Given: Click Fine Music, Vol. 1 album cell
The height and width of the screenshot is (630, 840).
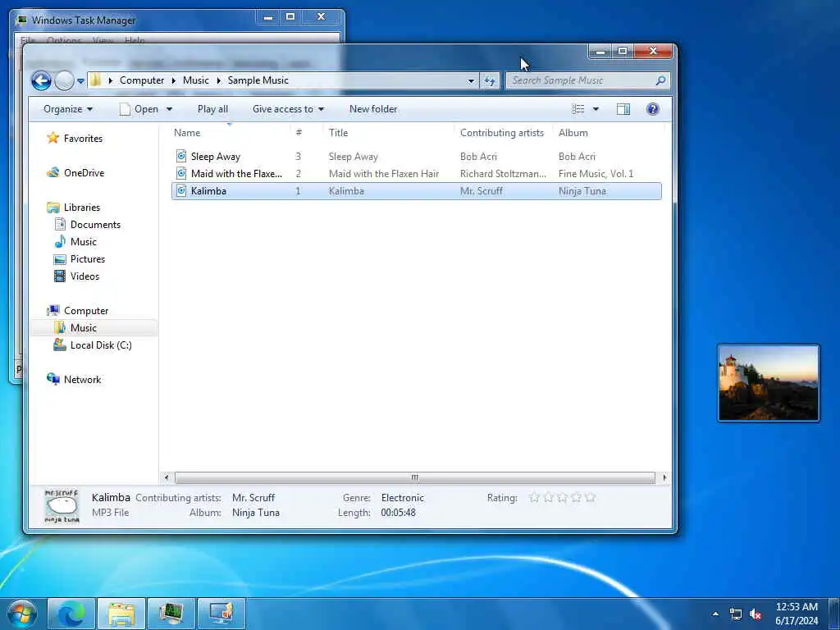Looking at the screenshot, I should click(596, 174).
